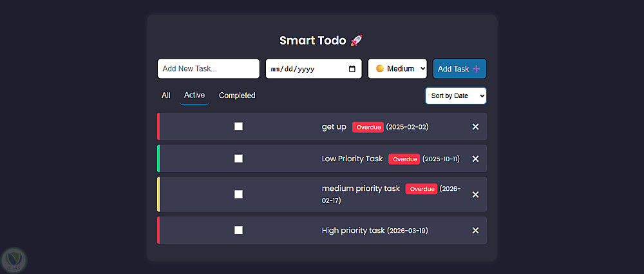Screen dimensions: 644x274
Task: Complete the High priority task checkbox
Action: (238, 230)
